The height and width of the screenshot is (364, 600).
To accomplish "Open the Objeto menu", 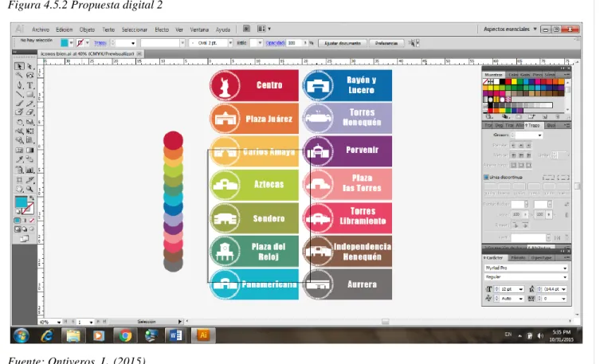I will click(87, 29).
